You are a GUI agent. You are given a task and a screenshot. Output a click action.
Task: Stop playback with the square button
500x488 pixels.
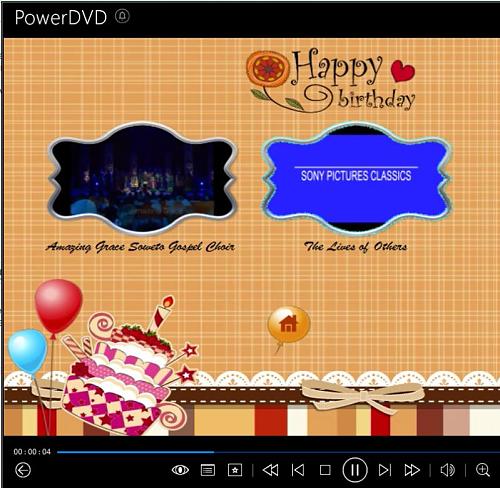(325, 470)
